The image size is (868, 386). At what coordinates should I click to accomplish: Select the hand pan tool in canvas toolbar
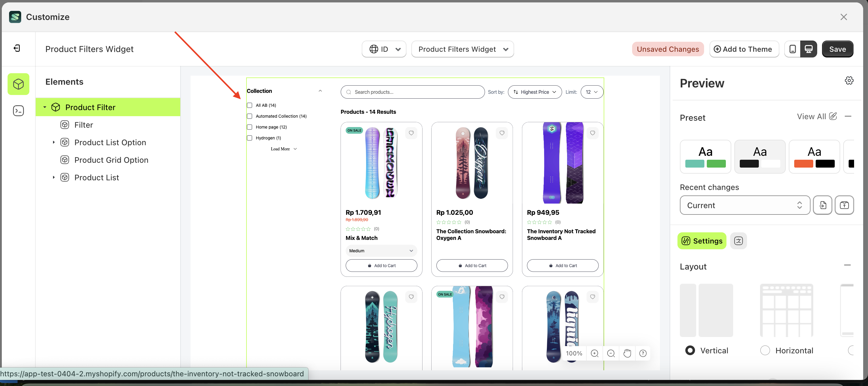tap(627, 353)
